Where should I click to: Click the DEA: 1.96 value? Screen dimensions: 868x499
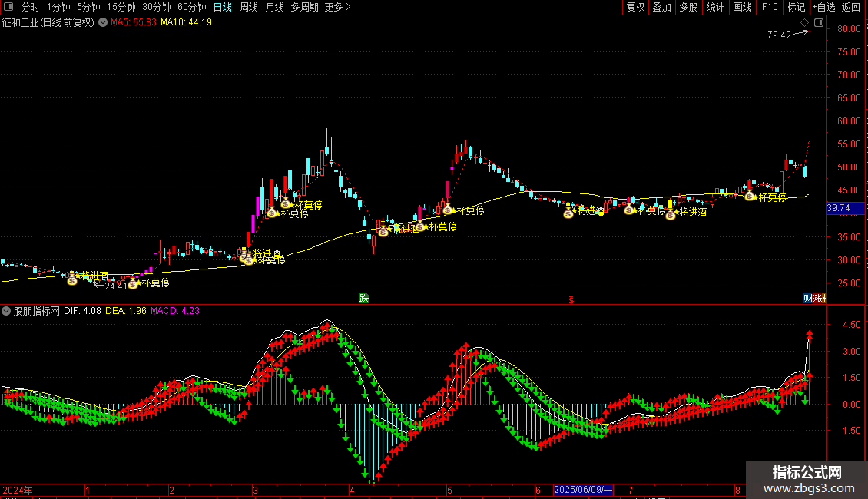126,311
